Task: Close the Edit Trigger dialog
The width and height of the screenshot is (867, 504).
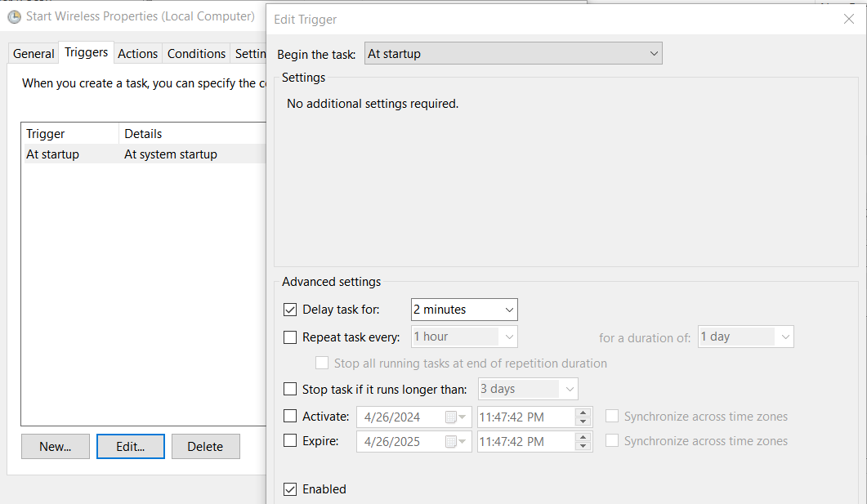Action: 848,19
